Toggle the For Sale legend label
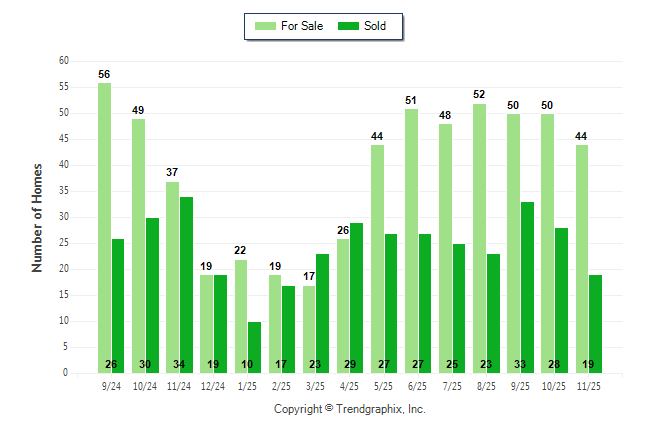 coord(302,26)
